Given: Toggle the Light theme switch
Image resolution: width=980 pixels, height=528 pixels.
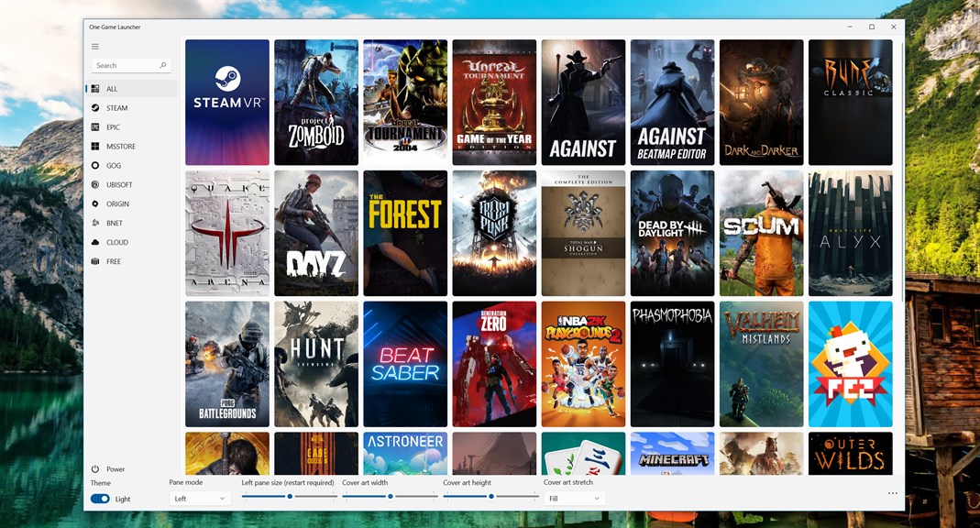Looking at the screenshot, I should [x=100, y=499].
